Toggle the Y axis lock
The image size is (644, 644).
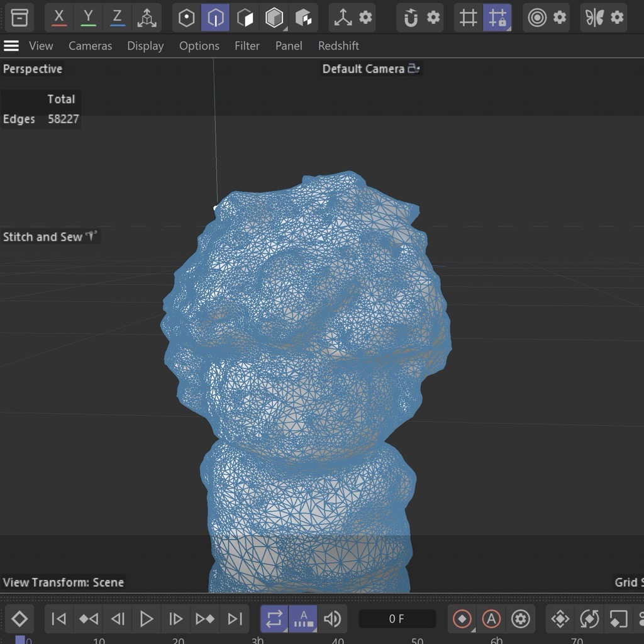tap(88, 18)
